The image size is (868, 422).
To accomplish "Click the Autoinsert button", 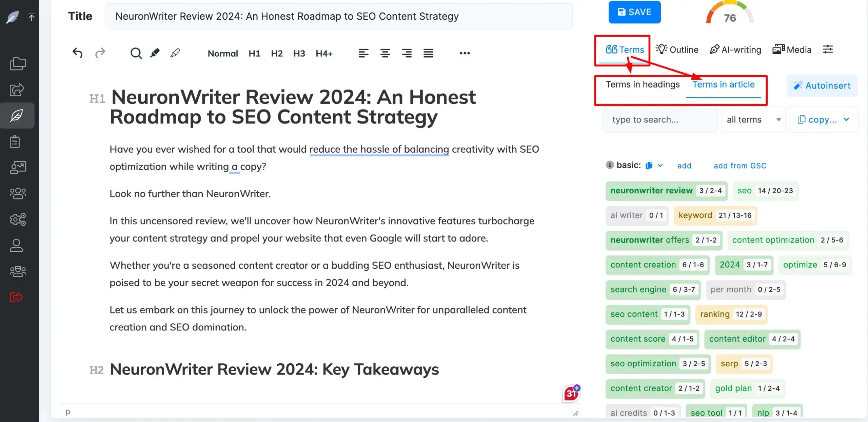I will (822, 85).
